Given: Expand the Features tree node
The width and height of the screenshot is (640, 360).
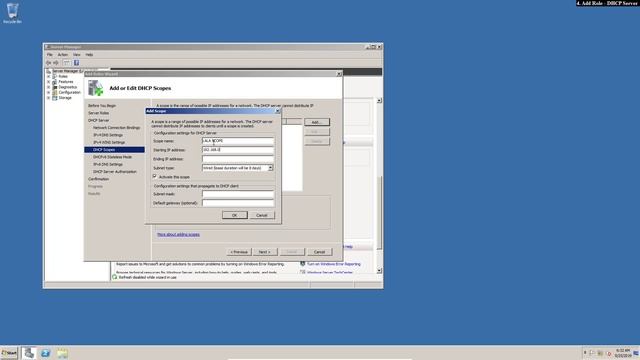Looking at the screenshot, I should click(49, 82).
